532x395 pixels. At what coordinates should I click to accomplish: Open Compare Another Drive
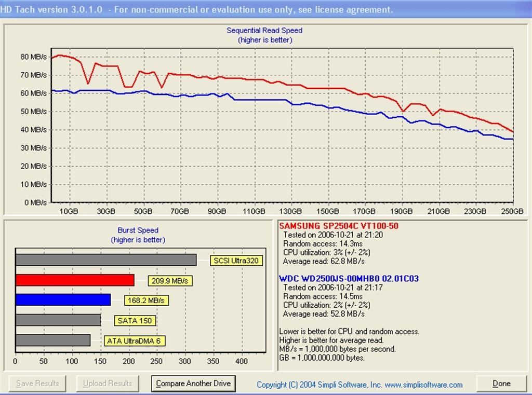[193, 384]
